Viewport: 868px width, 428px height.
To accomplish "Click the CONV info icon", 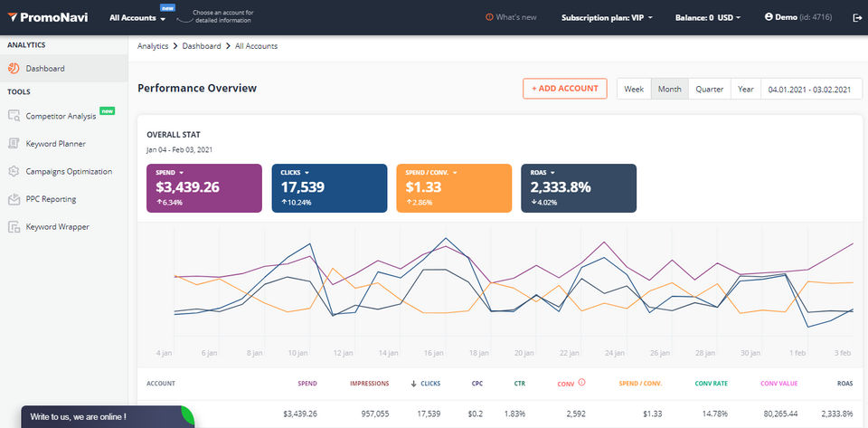I will 581,383.
